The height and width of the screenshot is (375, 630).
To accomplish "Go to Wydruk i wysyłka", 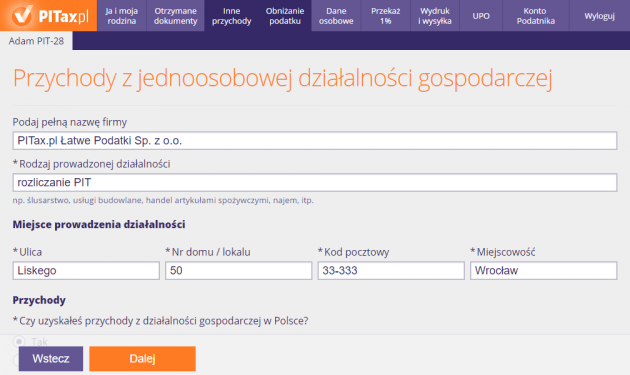I will click(435, 16).
